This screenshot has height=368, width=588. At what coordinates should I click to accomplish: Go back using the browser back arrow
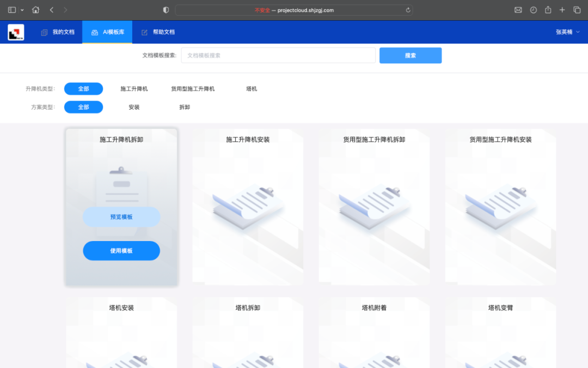click(52, 10)
